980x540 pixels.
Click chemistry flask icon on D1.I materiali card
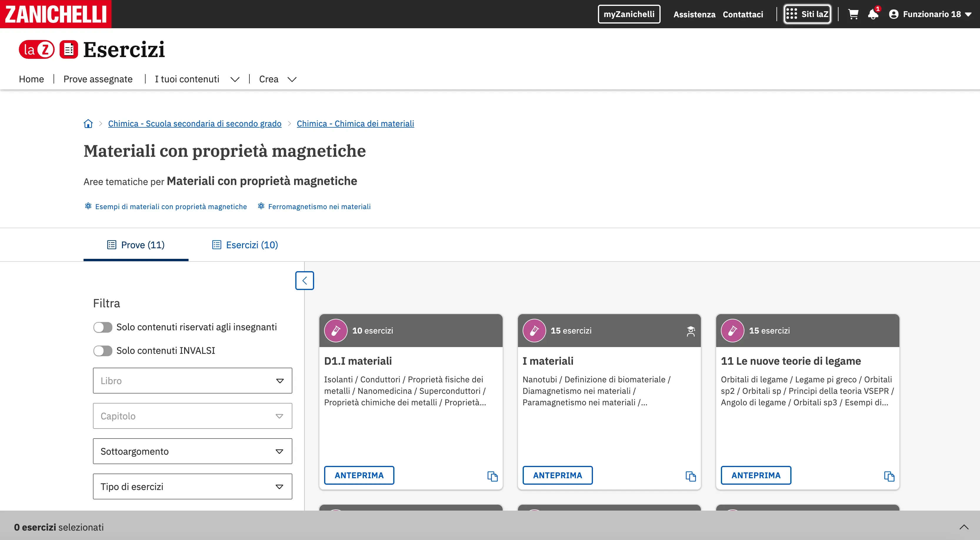336,330
